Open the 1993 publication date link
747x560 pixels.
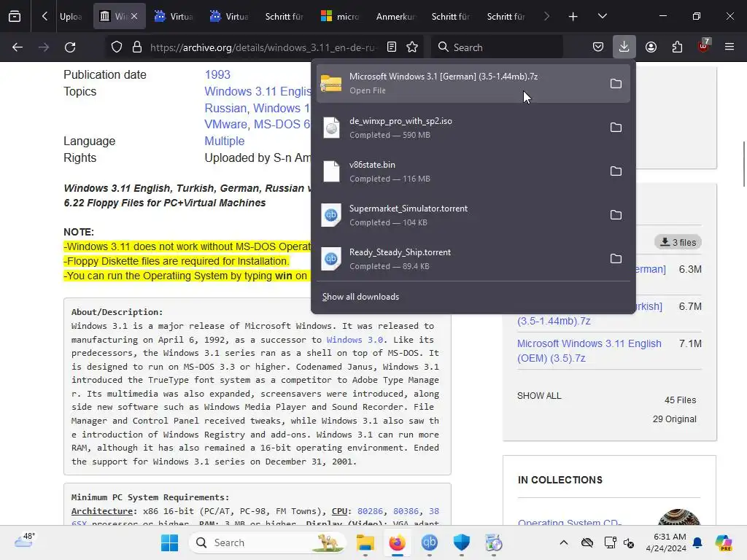coord(217,75)
